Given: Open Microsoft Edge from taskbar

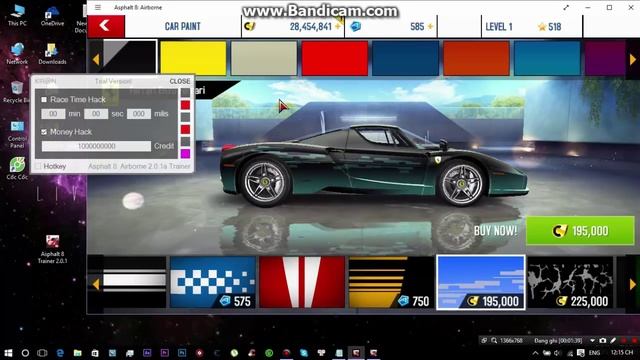Looking at the screenshot, I should point(60,353).
